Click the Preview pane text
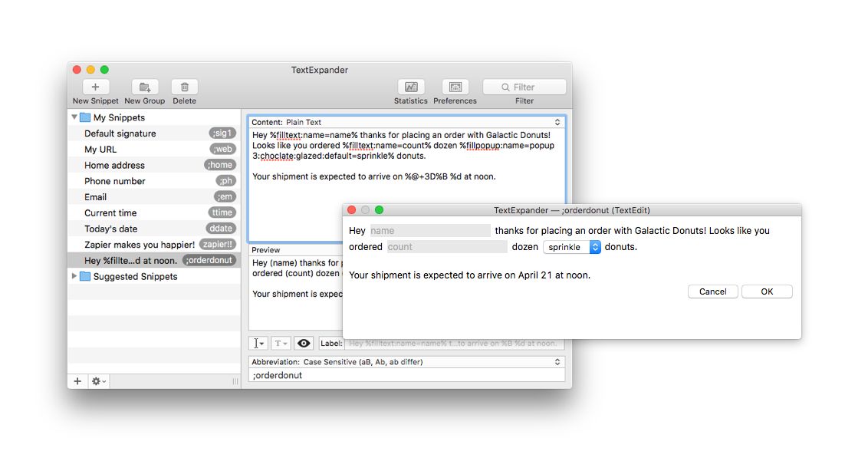The width and height of the screenshot is (868, 461). (x=296, y=278)
